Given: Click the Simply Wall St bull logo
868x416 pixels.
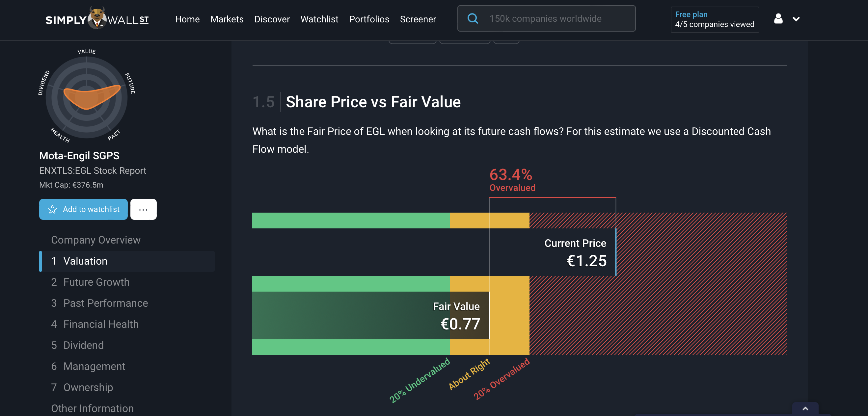Looking at the screenshot, I should pyautogui.click(x=97, y=18).
